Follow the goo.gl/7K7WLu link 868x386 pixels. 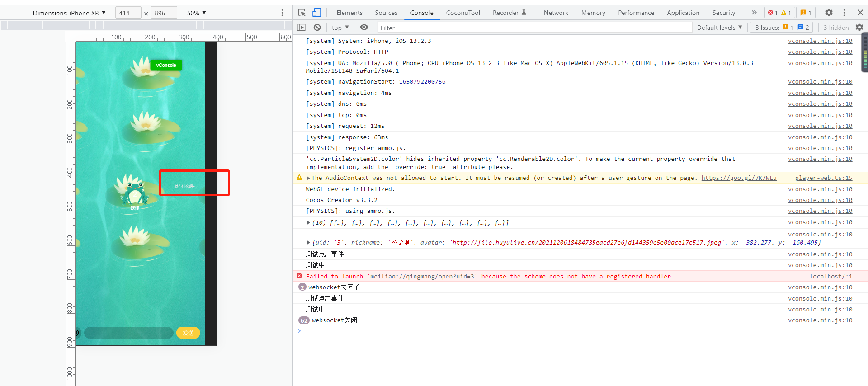[x=739, y=178]
